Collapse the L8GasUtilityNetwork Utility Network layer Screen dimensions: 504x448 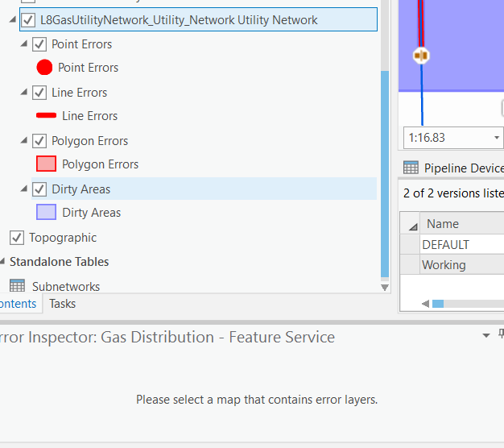click(x=13, y=19)
